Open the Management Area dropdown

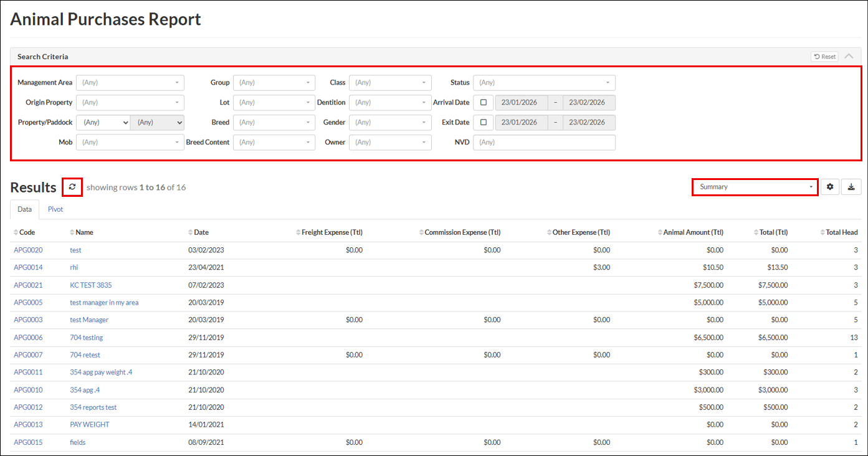pos(130,82)
